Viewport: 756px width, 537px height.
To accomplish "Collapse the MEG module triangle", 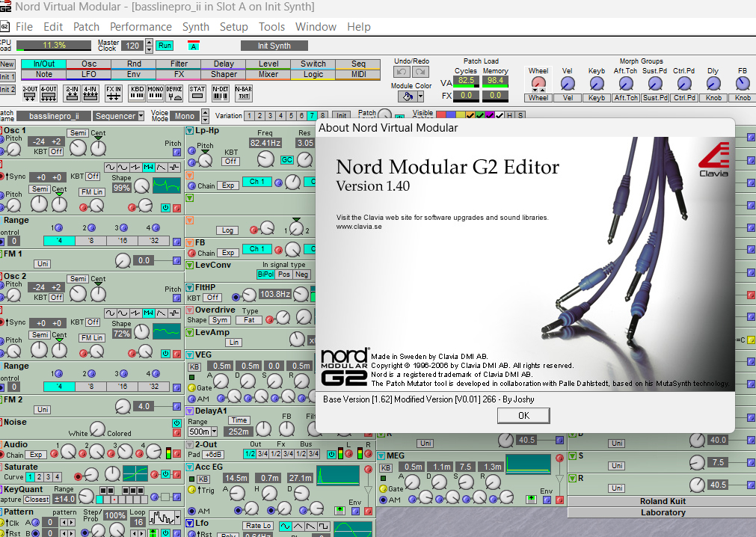I will (381, 455).
